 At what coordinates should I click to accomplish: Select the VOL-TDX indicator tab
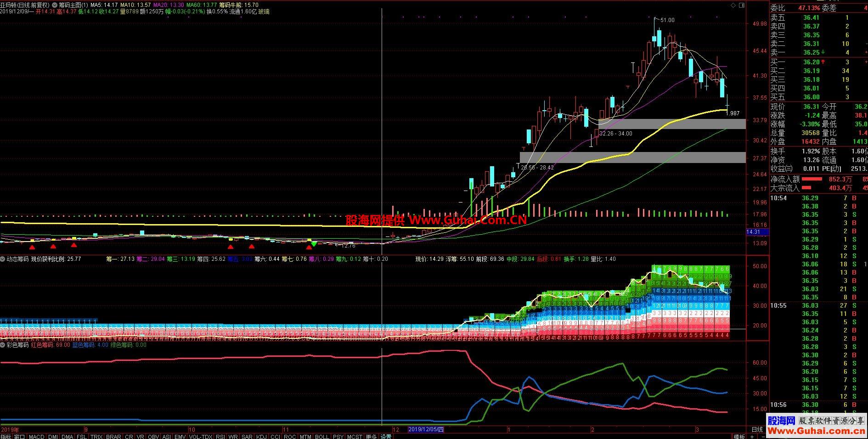201,436
